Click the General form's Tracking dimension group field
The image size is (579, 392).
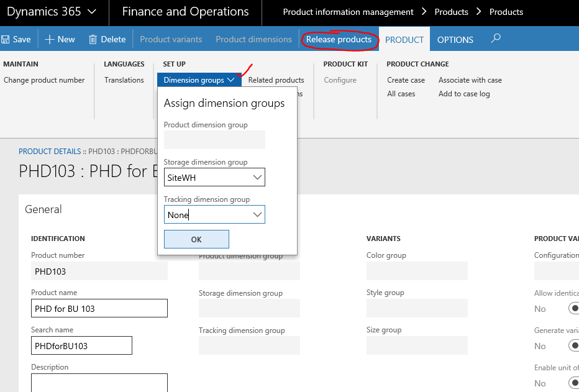[x=249, y=345]
